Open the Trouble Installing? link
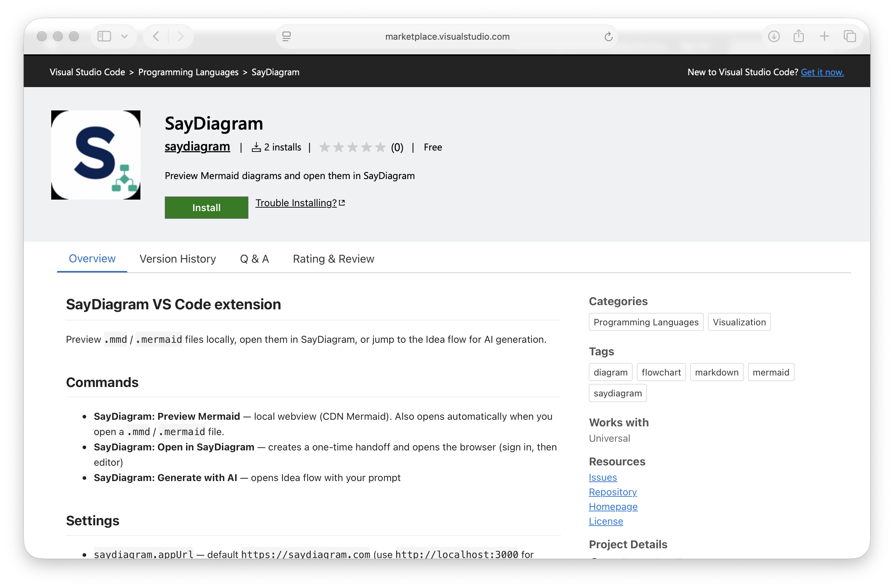 click(x=296, y=203)
